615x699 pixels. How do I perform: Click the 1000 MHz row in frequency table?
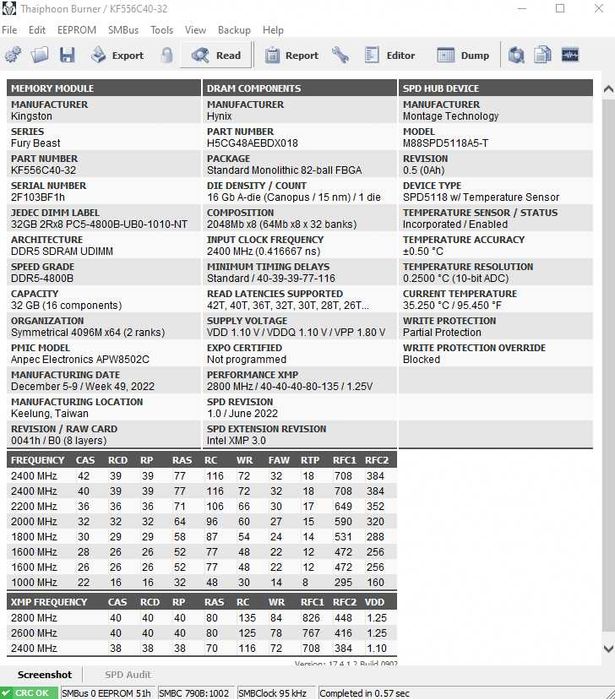pos(201,582)
